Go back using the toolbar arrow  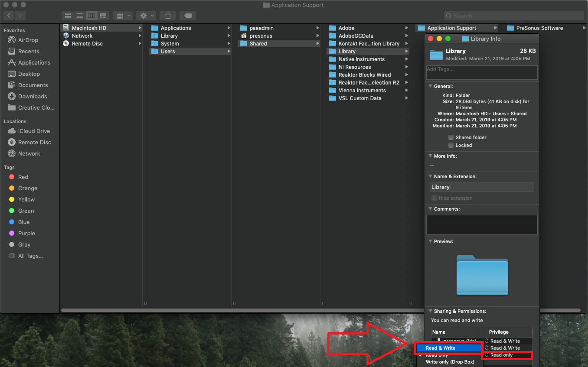click(x=9, y=16)
